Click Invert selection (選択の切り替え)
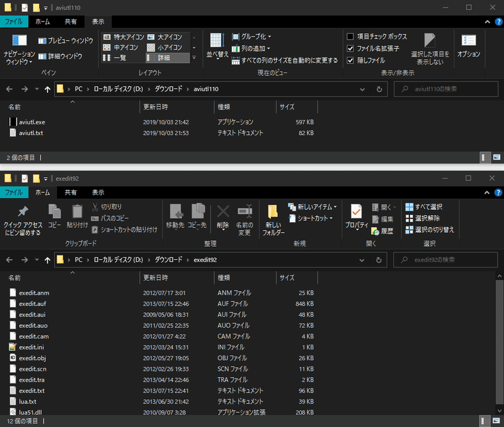Viewport: 504px width, 427px height. (430, 230)
